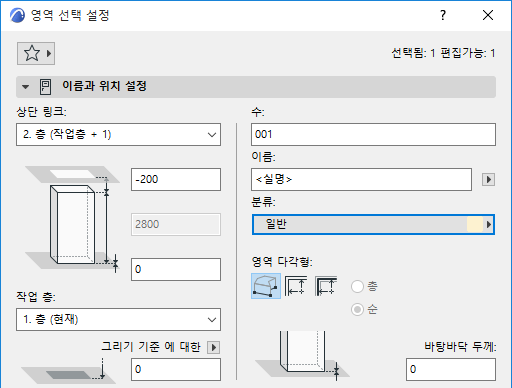Click the 바탕바닥 두께 input field

pyautogui.click(x=451, y=369)
